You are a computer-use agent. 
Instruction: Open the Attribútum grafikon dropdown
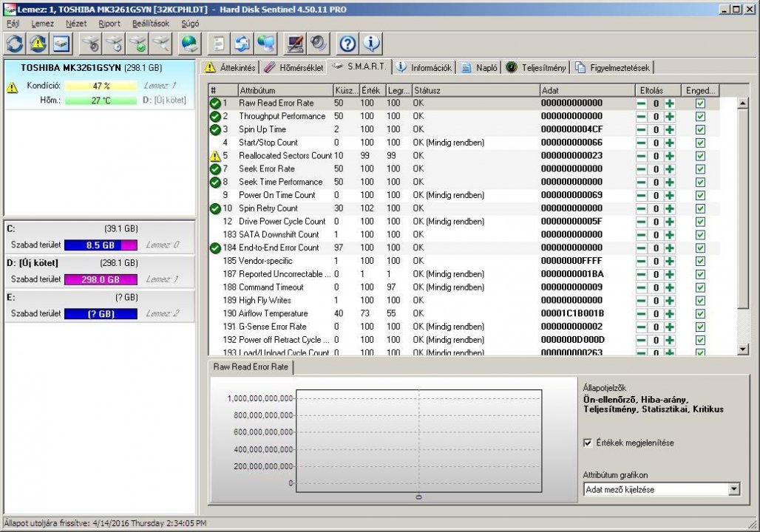[x=734, y=489]
